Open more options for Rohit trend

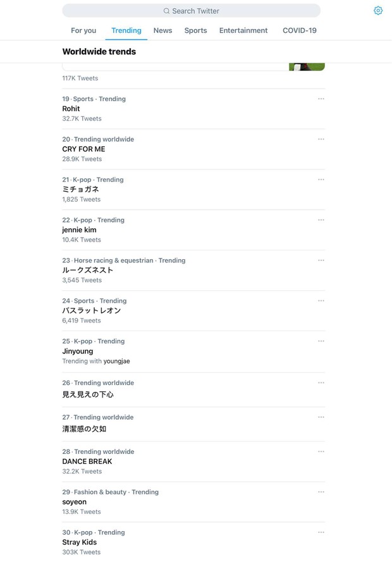[321, 99]
